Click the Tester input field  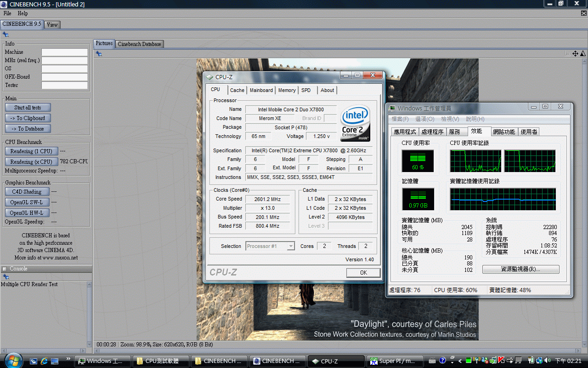(x=65, y=86)
